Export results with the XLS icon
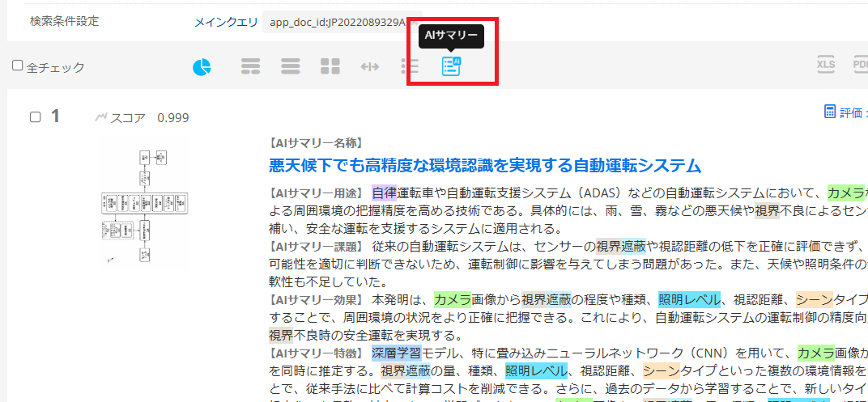This screenshot has height=402, width=868. coord(825,66)
